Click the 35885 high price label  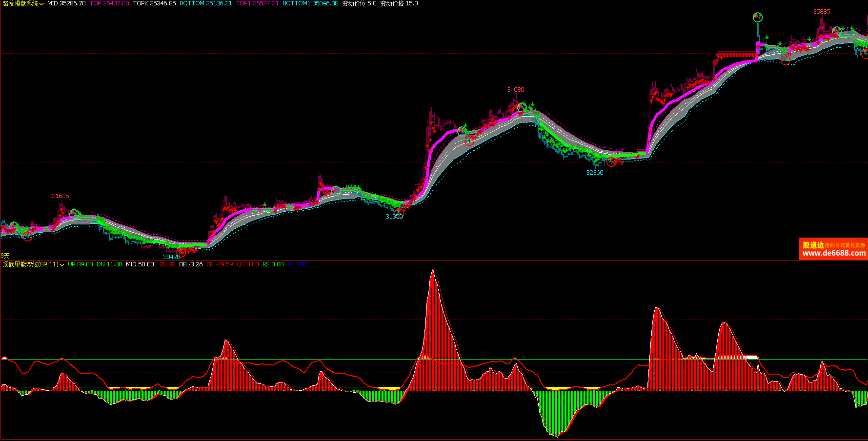click(x=821, y=12)
